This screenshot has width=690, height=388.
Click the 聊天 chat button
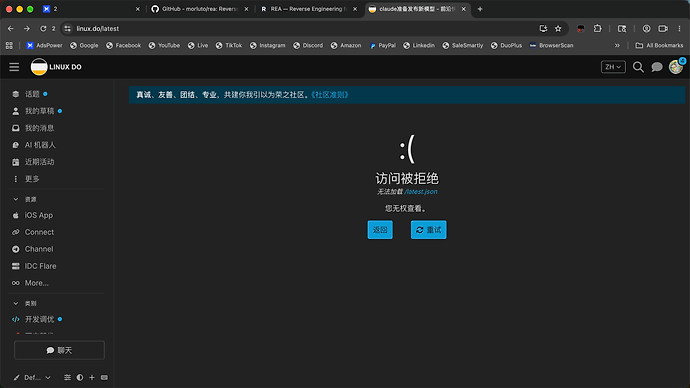(x=59, y=350)
